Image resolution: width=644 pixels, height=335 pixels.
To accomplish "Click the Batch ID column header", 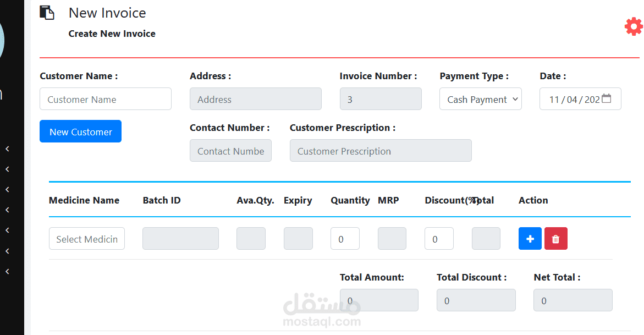I will point(161,200).
